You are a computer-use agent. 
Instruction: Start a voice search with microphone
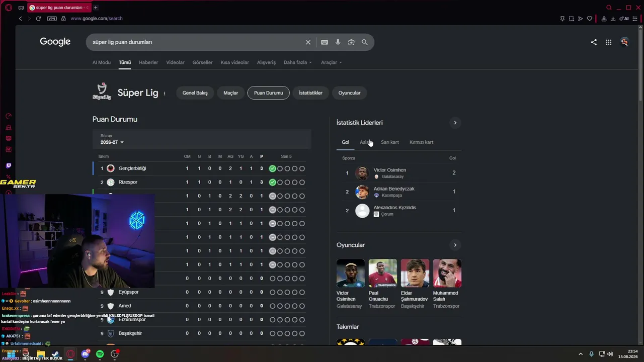click(x=338, y=42)
